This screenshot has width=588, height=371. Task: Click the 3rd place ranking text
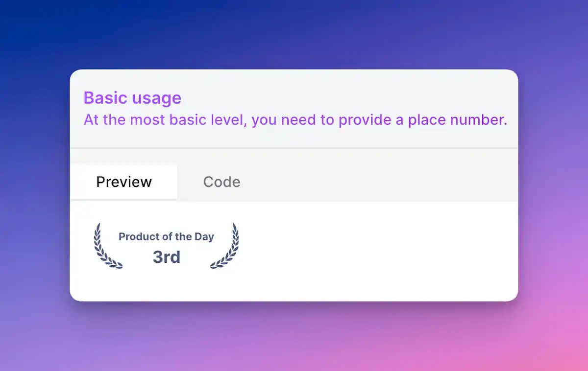coord(167,257)
